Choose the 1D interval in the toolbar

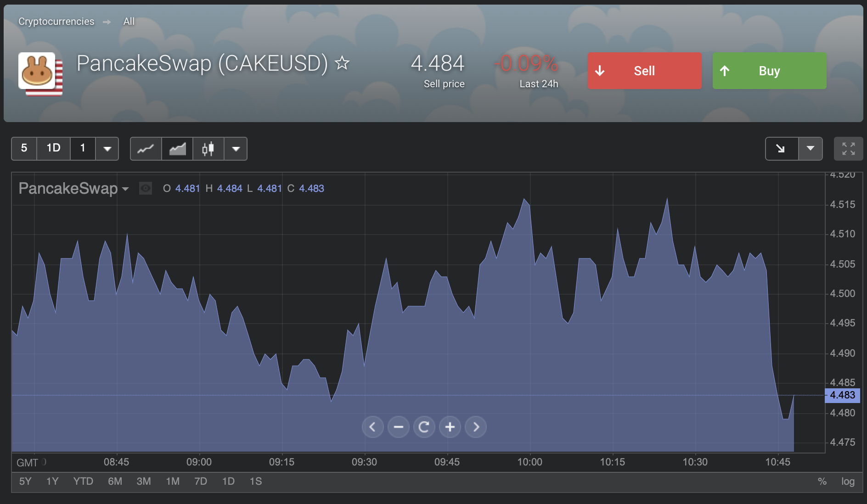tap(53, 148)
